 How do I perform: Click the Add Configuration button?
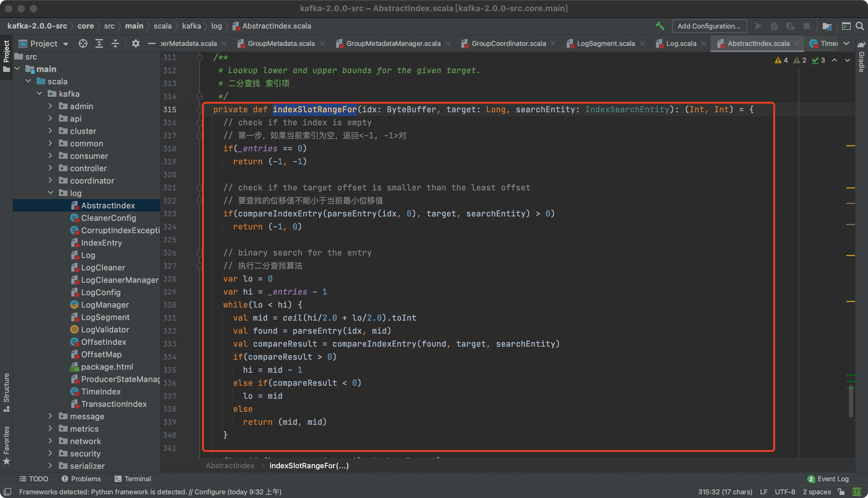point(709,26)
